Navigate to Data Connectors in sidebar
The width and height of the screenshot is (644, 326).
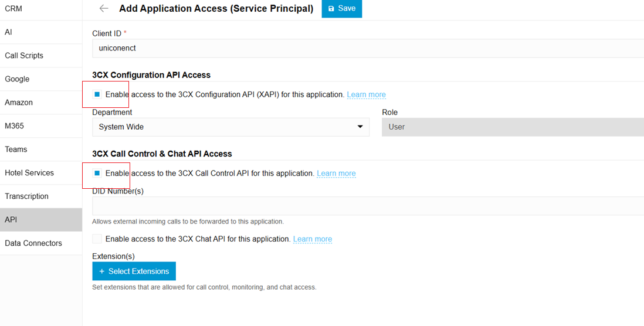33,243
